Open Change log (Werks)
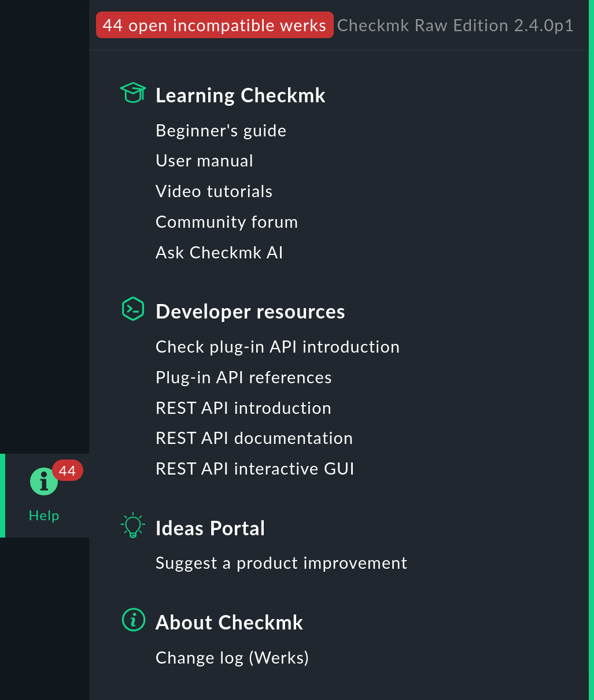The image size is (594, 700). (x=232, y=658)
